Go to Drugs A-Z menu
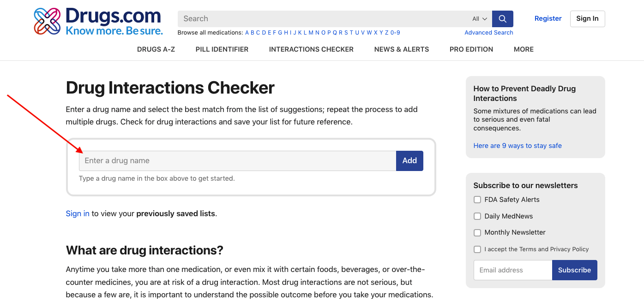644x307 pixels. click(x=156, y=49)
